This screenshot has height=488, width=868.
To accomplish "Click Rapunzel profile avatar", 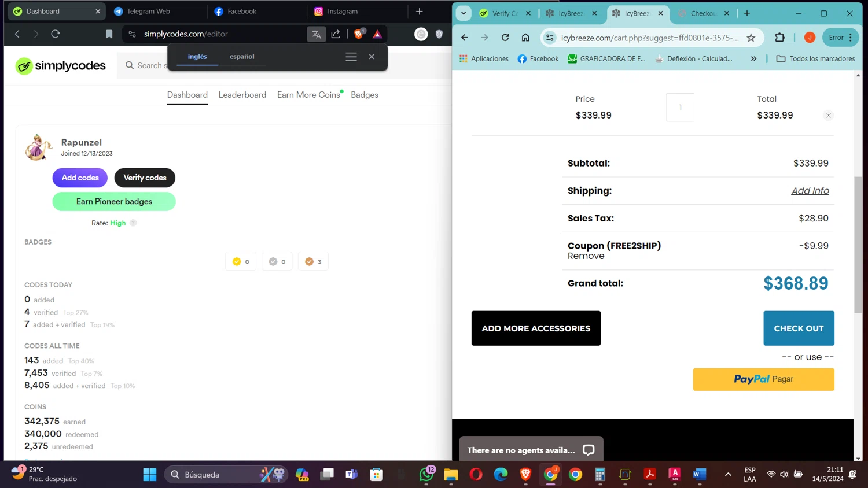I will [x=38, y=147].
